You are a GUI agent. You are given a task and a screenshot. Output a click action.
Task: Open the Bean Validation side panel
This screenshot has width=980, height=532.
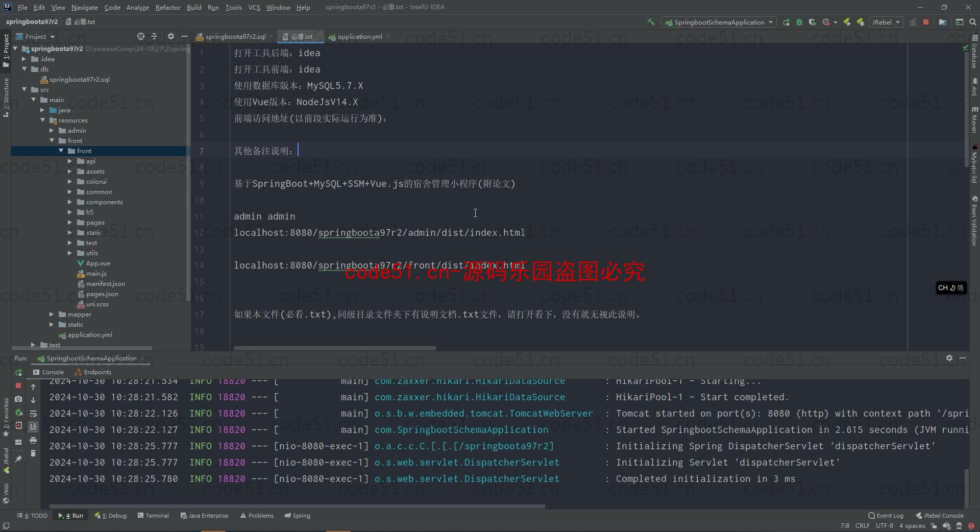tap(974, 221)
